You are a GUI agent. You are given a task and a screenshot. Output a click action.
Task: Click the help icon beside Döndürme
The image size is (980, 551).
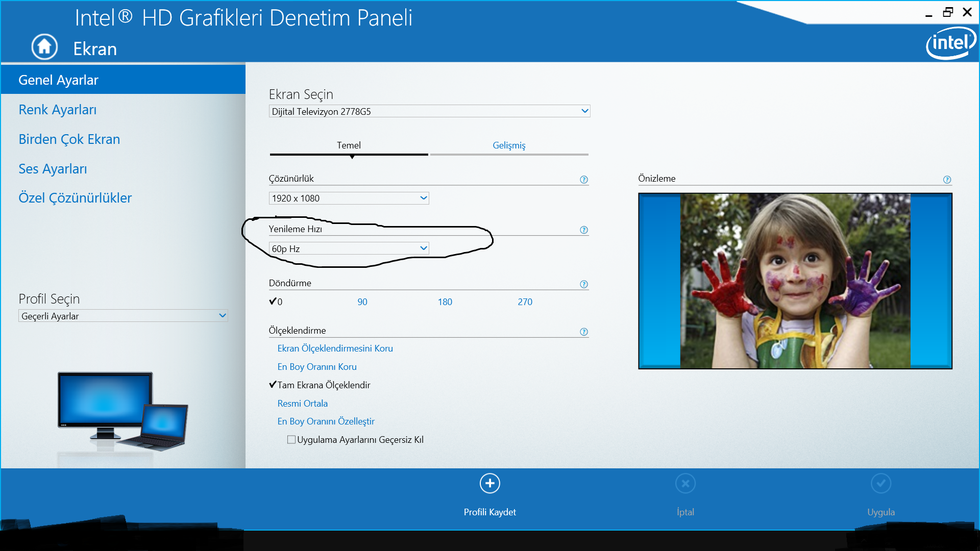584,284
